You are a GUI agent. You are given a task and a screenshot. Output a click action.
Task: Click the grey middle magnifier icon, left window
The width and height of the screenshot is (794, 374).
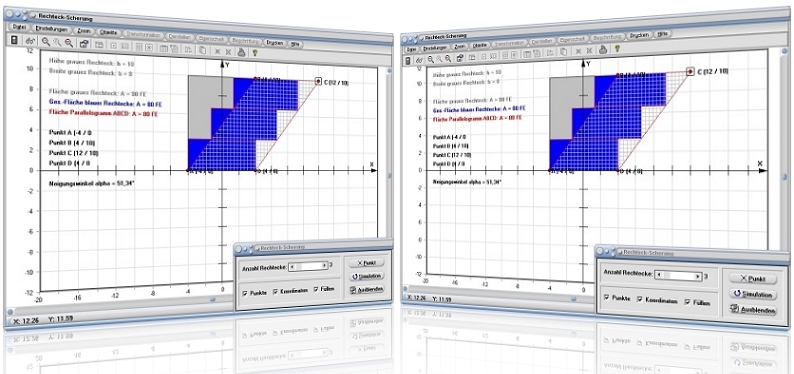(x=57, y=42)
